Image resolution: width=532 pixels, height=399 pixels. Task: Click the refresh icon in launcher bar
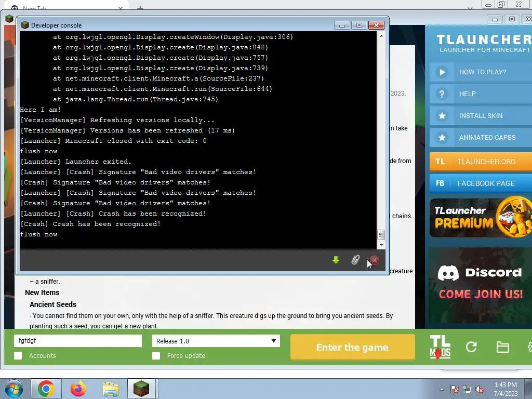tap(471, 347)
